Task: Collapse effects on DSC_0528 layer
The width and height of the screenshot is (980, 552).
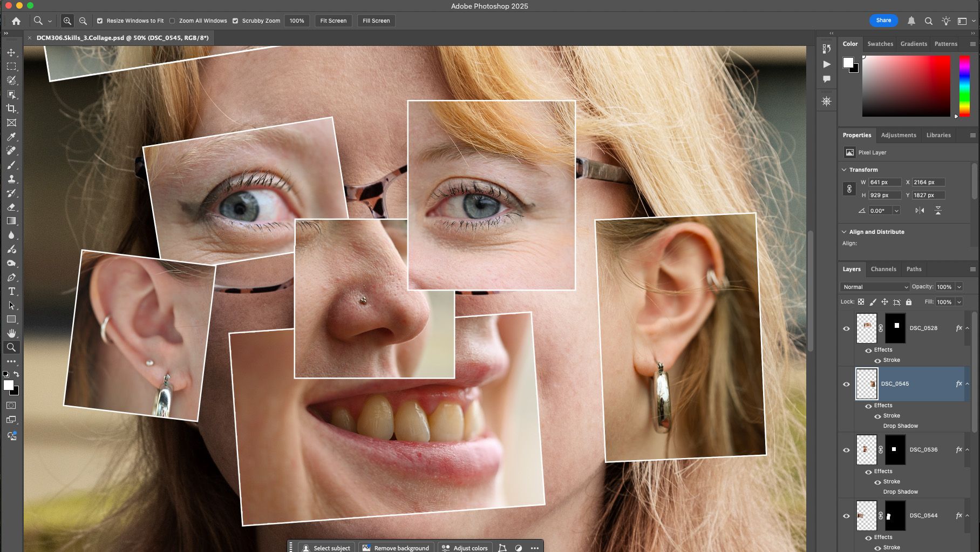Action: [967, 328]
